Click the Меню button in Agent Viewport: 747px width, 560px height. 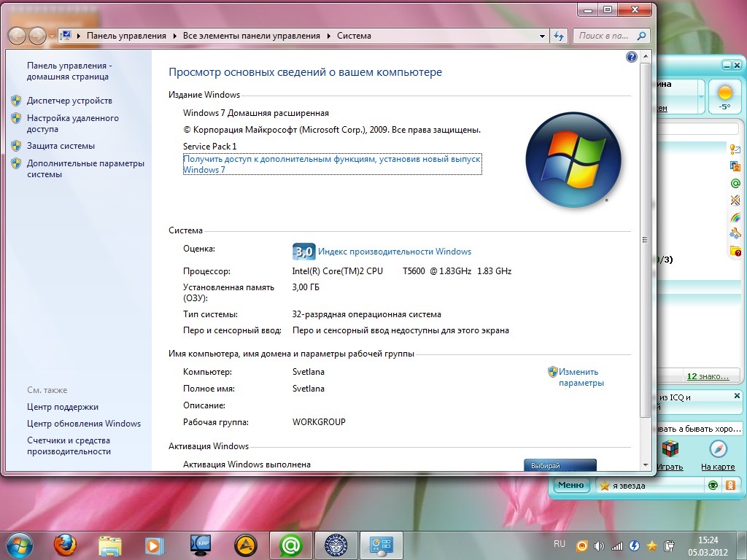click(x=570, y=485)
